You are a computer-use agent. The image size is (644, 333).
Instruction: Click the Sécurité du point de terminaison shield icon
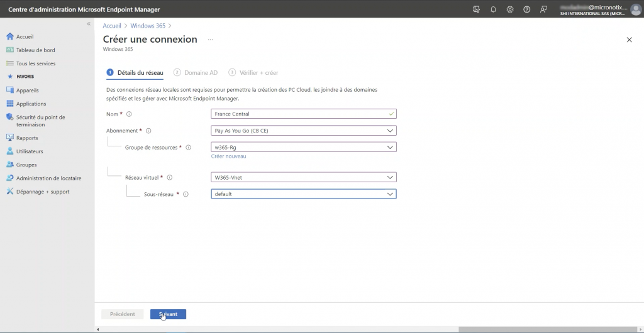pyautogui.click(x=10, y=117)
